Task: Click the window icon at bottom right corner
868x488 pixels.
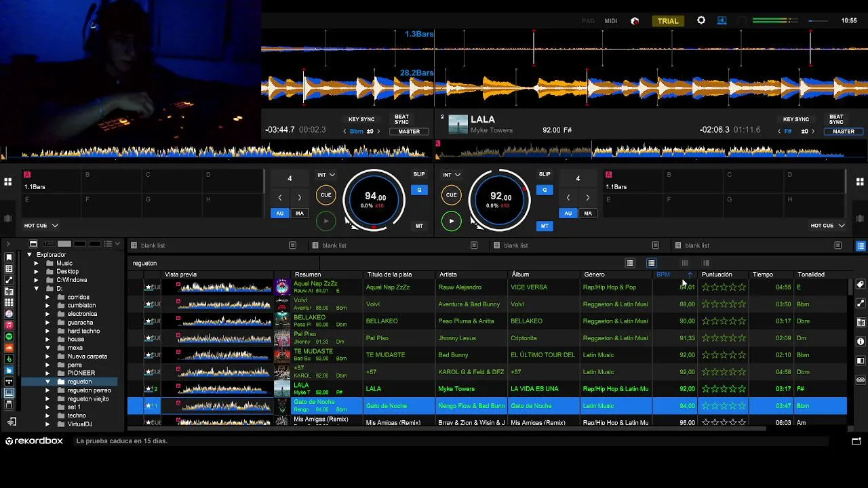Action: 856,441
